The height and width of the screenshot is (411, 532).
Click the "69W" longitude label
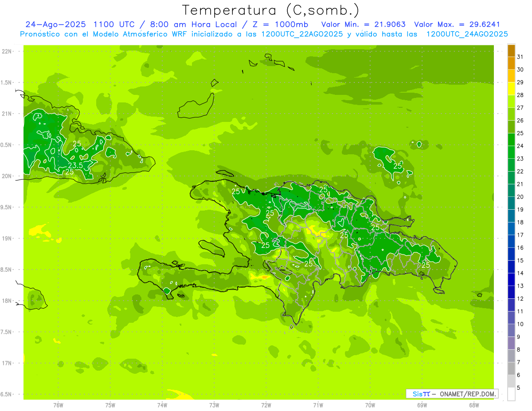coord(422,405)
